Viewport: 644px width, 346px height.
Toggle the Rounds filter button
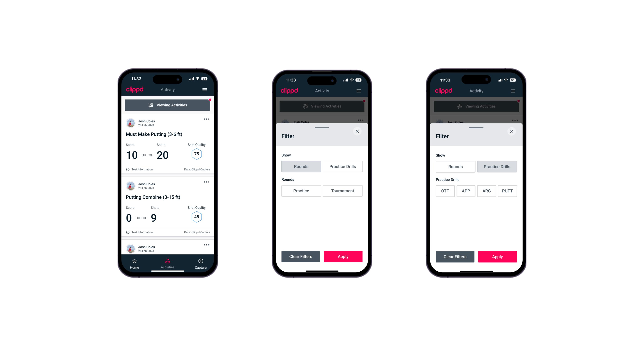[x=301, y=166]
